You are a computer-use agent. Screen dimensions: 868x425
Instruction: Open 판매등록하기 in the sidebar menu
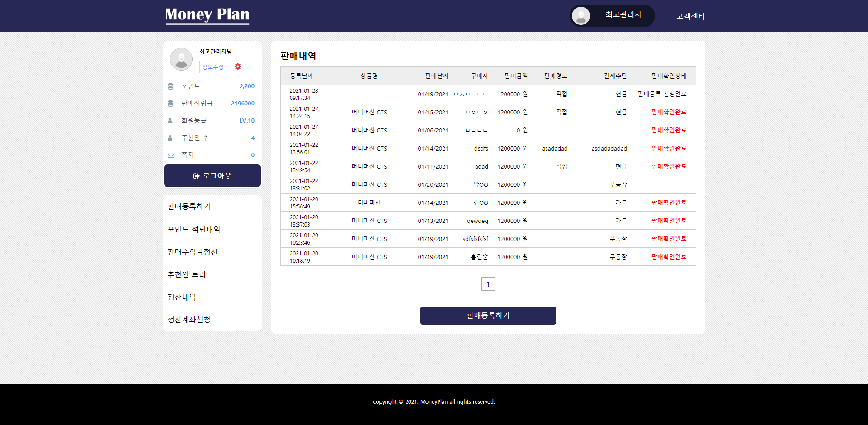(189, 207)
